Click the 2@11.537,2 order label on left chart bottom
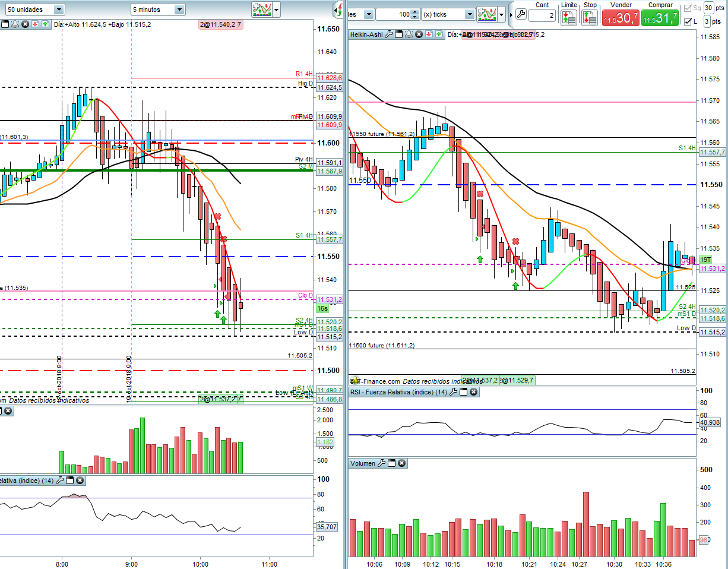 coord(220,400)
